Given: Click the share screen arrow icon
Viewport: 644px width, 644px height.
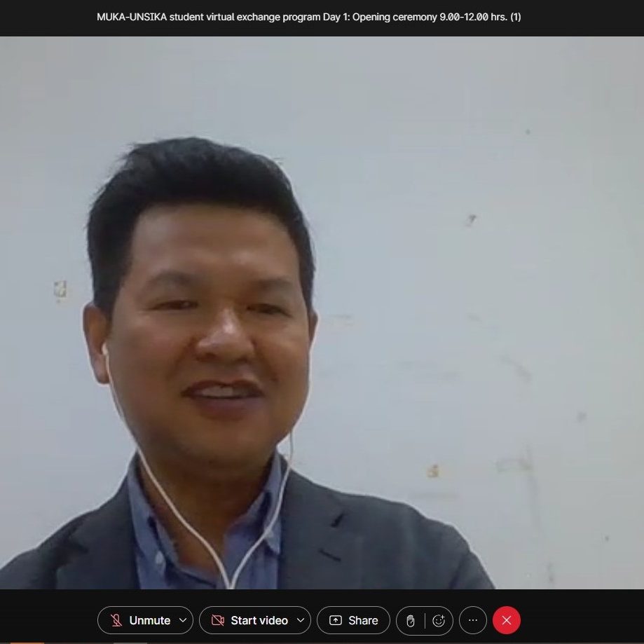Looking at the screenshot, I should pyautogui.click(x=336, y=620).
